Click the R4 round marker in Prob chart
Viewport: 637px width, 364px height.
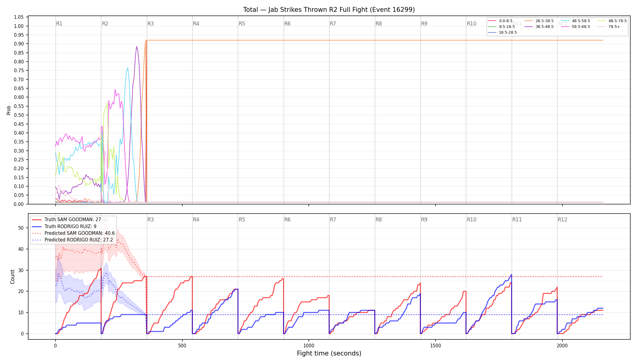196,24
